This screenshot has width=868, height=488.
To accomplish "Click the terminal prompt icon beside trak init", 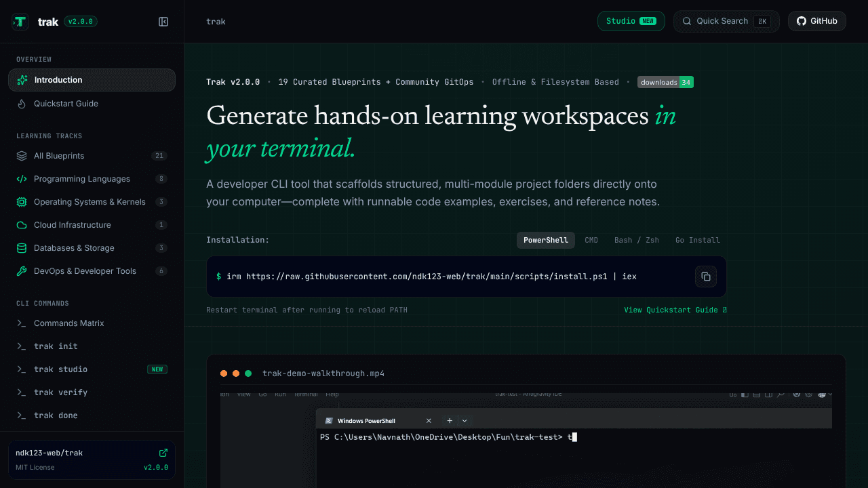I will pyautogui.click(x=22, y=346).
